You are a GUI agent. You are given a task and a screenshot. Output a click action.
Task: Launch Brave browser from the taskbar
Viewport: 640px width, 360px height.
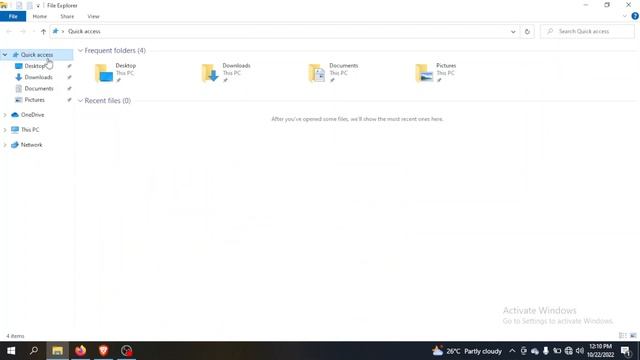coord(103,351)
